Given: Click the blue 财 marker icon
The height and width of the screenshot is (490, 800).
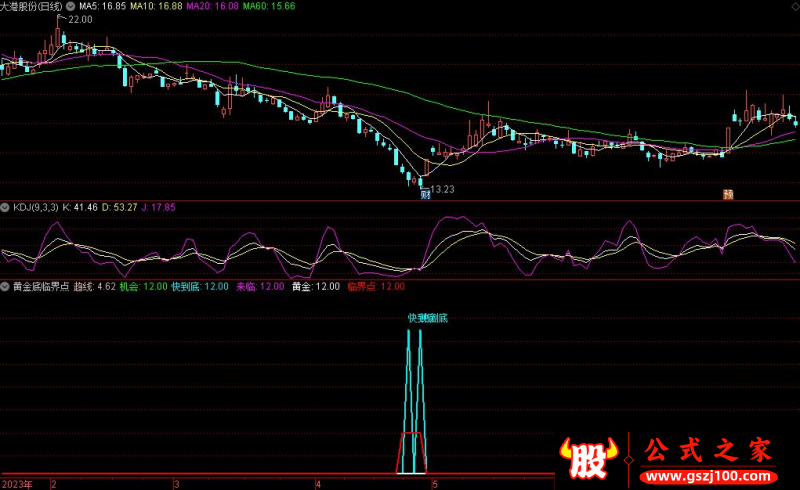Looking at the screenshot, I should click(x=425, y=195).
